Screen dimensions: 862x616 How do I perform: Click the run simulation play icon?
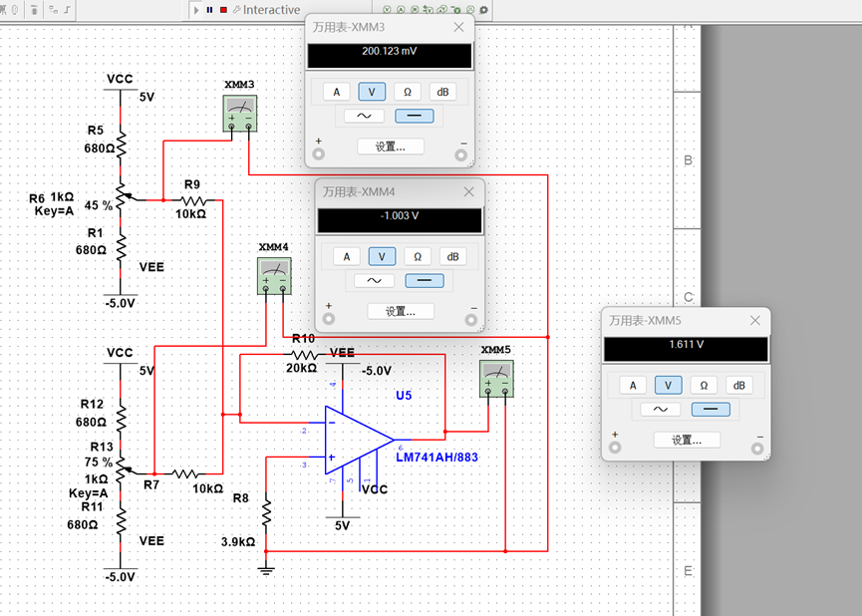[x=196, y=10]
